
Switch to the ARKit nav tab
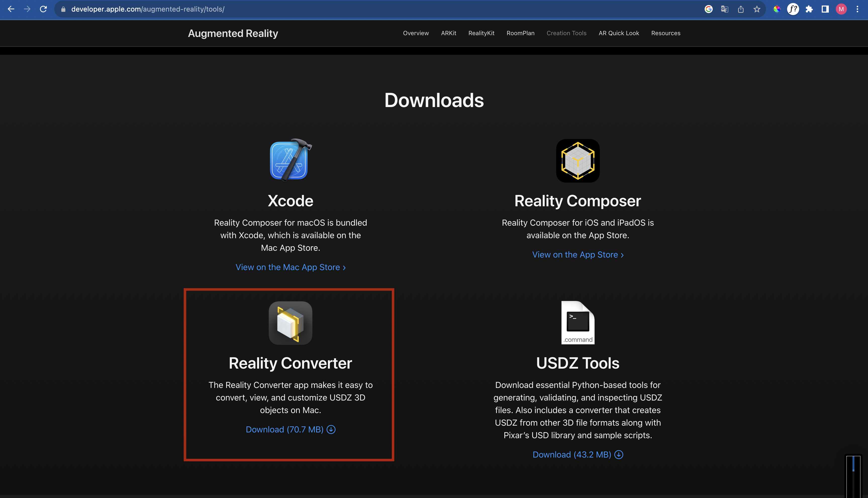448,33
